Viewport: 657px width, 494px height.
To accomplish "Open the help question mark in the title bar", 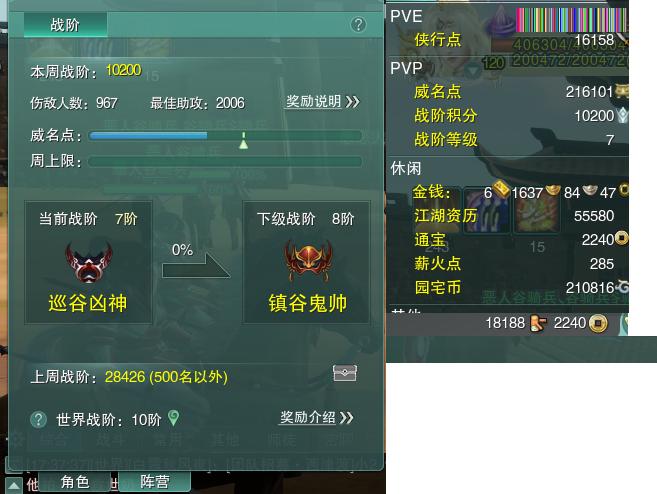I will pyautogui.click(x=358, y=25).
